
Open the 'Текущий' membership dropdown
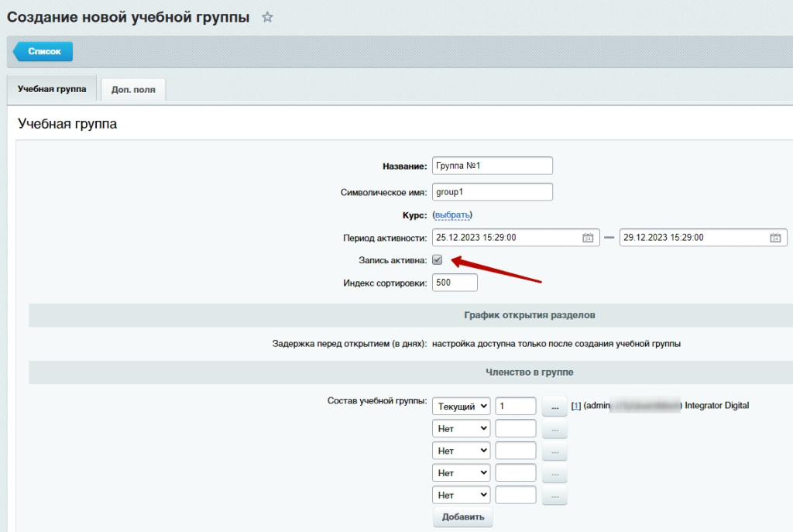[x=462, y=406]
